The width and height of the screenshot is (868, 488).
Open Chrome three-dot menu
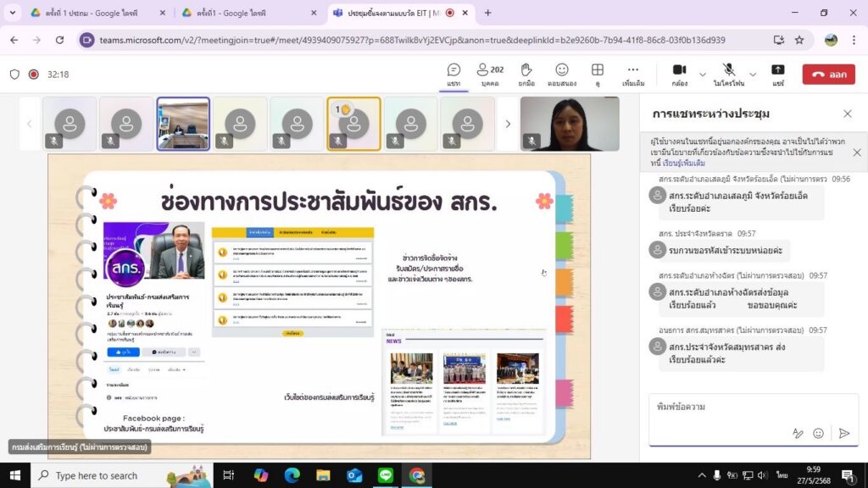pyautogui.click(x=854, y=40)
